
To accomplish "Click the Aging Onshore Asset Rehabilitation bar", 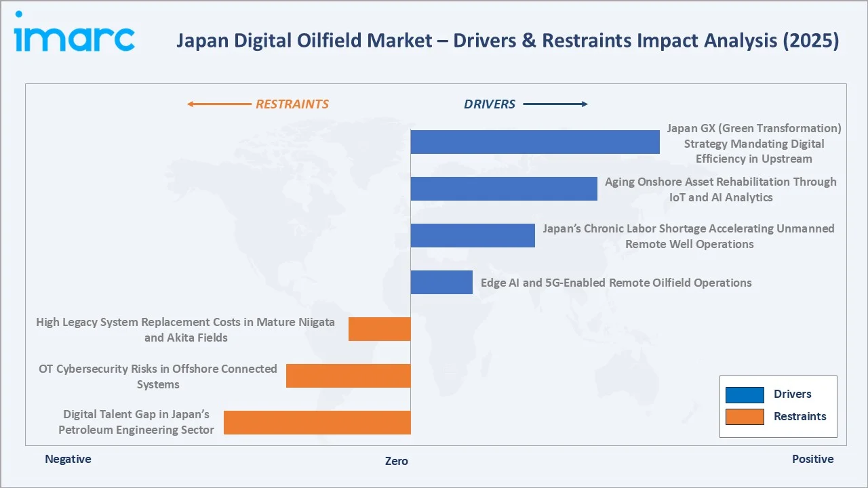I will (504, 189).
